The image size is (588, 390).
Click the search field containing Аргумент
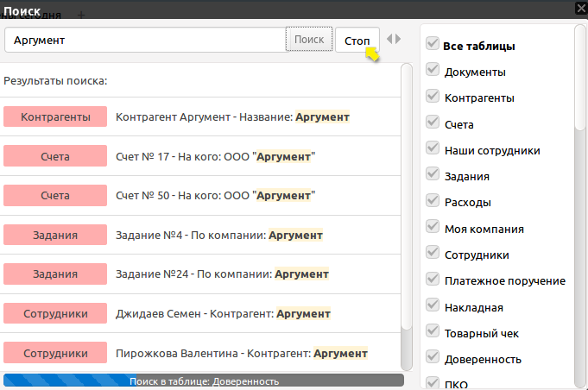pyautogui.click(x=145, y=40)
